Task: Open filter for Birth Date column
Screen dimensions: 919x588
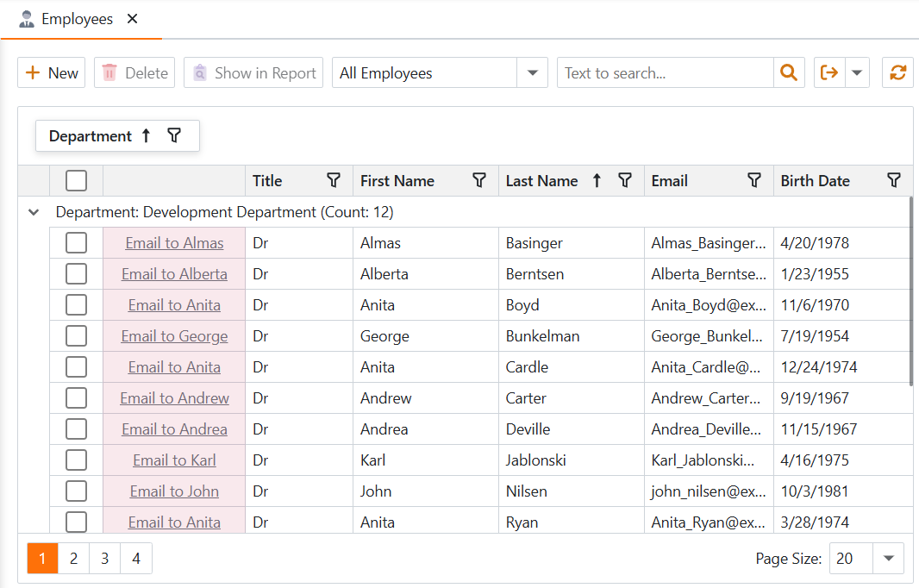Action: pyautogui.click(x=894, y=180)
